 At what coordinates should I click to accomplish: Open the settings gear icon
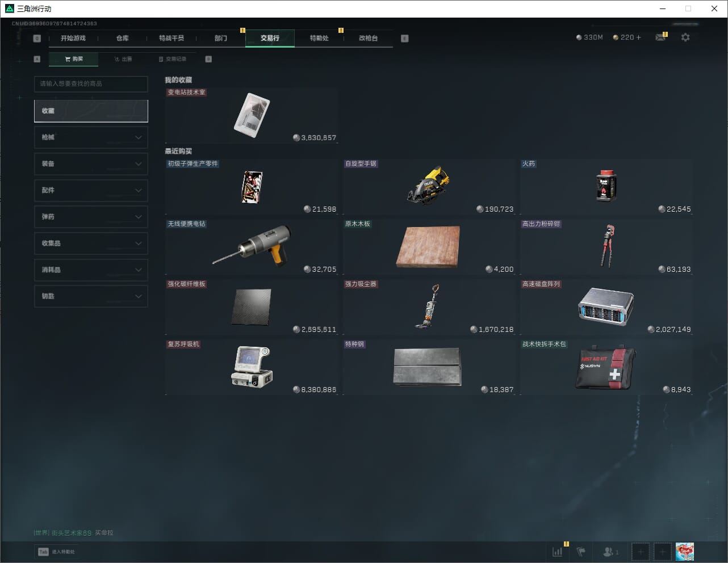click(685, 37)
